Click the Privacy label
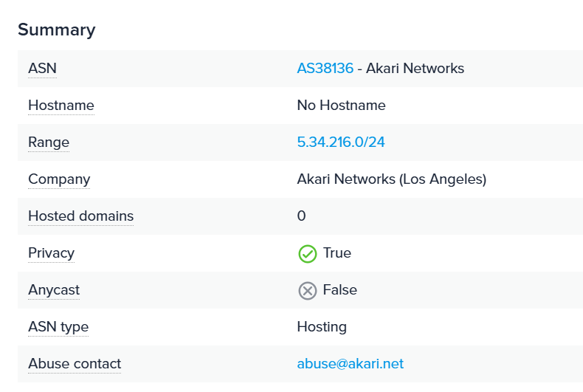 [51, 253]
